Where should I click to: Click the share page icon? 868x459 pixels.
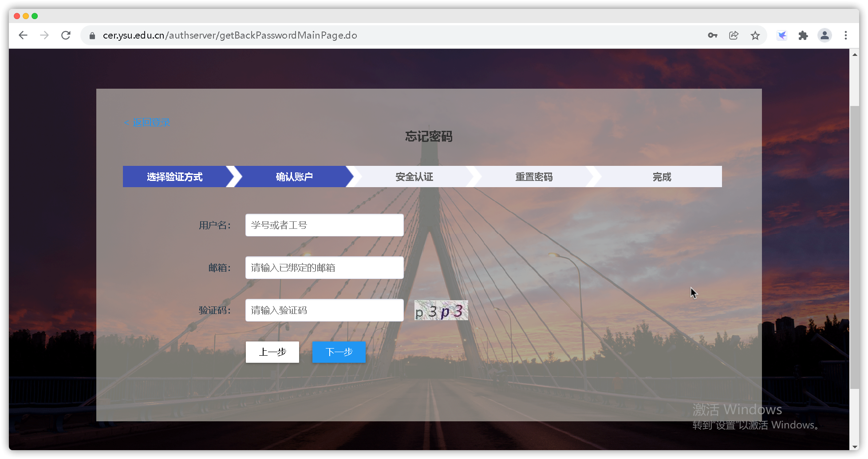(x=734, y=35)
